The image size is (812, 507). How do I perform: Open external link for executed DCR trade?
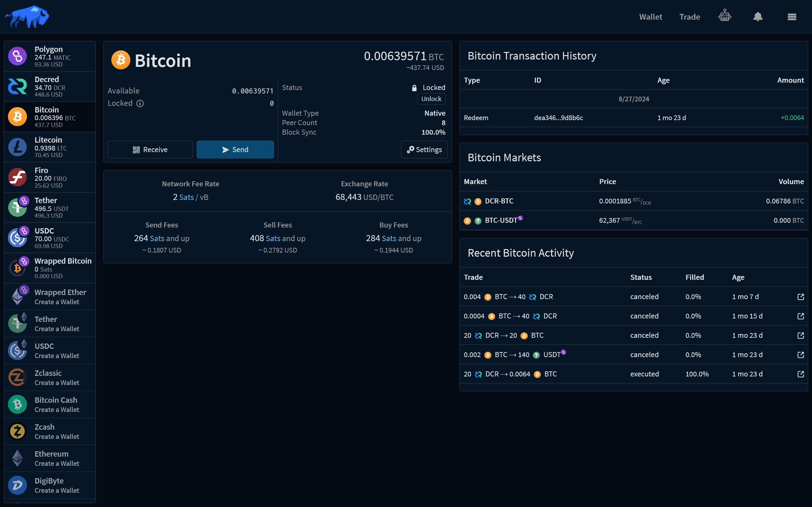(801, 374)
